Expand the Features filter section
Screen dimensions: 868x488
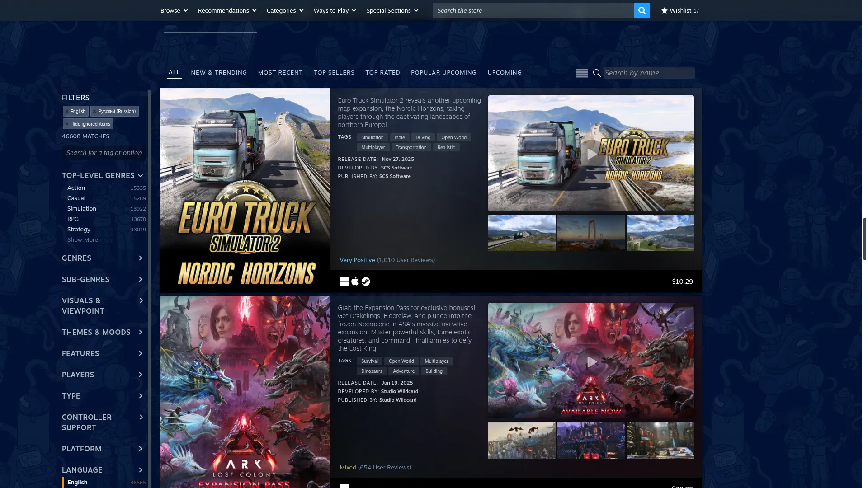[103, 353]
